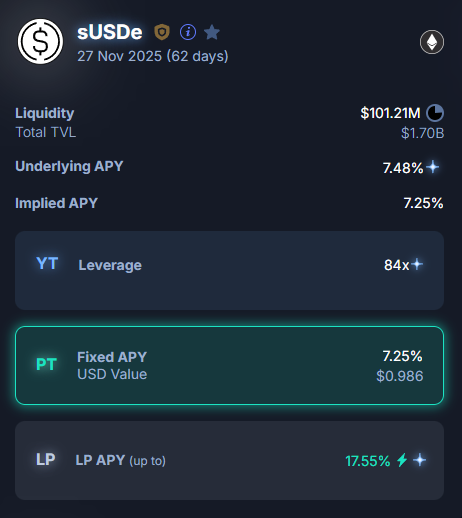462x518 pixels.
Task: Click the Ethereum network icon
Action: pyautogui.click(x=432, y=42)
